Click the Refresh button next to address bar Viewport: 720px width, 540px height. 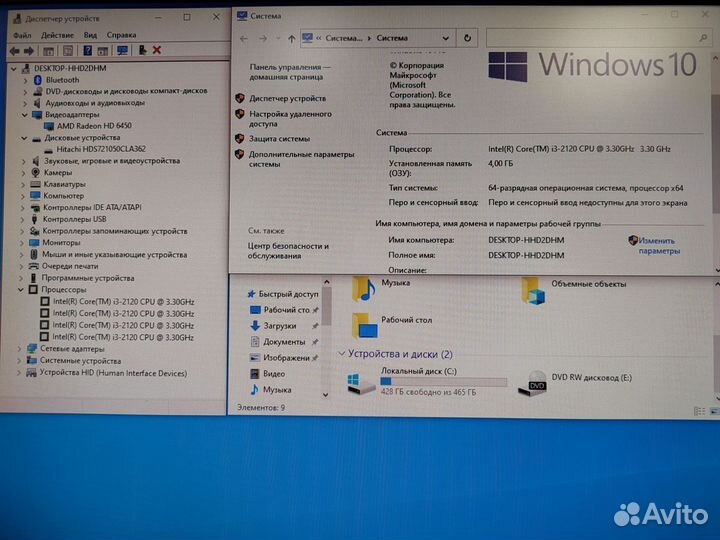click(x=467, y=38)
